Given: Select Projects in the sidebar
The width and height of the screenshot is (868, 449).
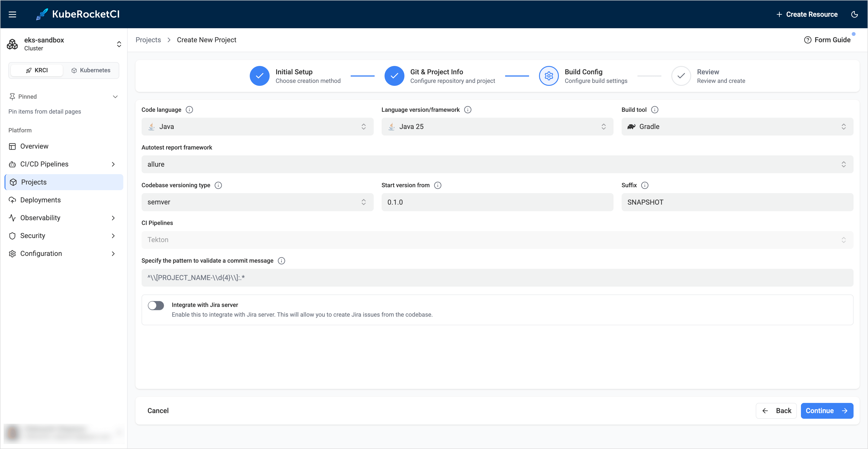Looking at the screenshot, I should click(64, 182).
